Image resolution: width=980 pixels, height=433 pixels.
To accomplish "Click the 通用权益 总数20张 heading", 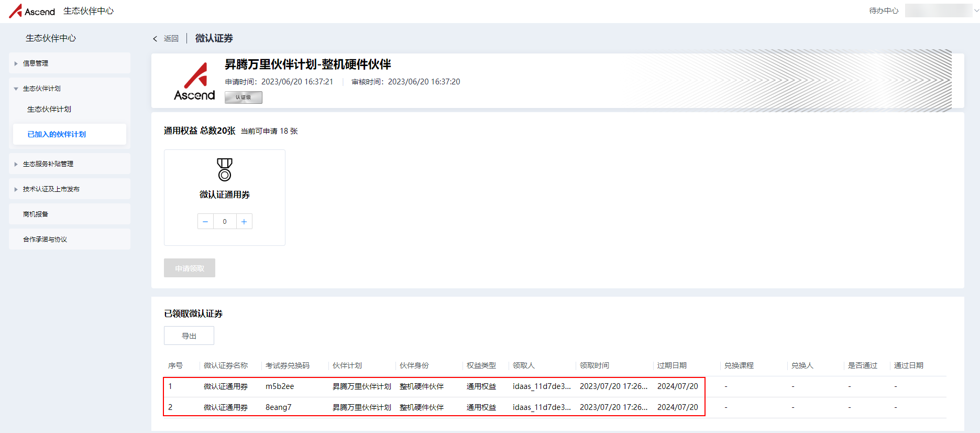I will click(200, 131).
